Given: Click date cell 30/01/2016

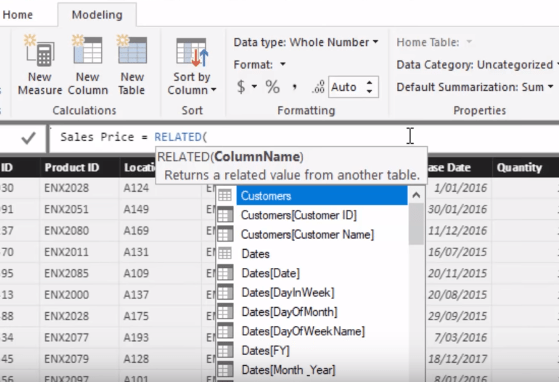Looking at the screenshot, I should [457, 209].
